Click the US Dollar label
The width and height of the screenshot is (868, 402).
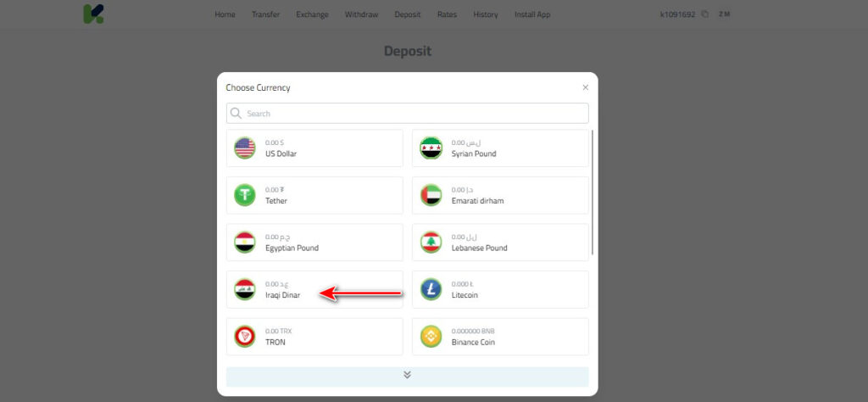pos(281,154)
